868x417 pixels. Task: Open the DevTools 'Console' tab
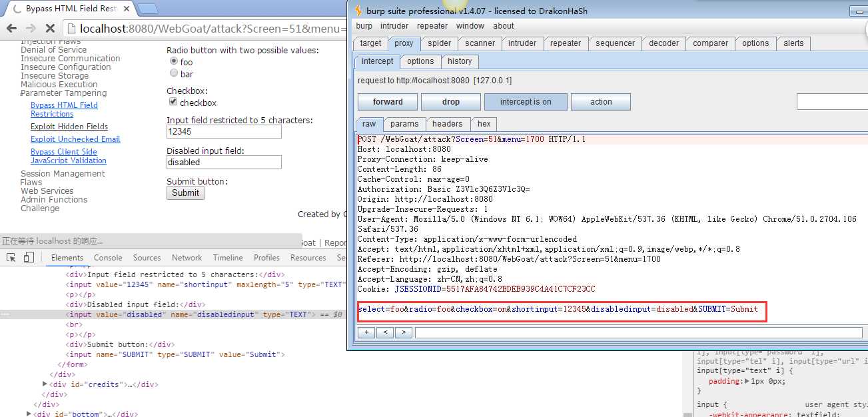(108, 258)
